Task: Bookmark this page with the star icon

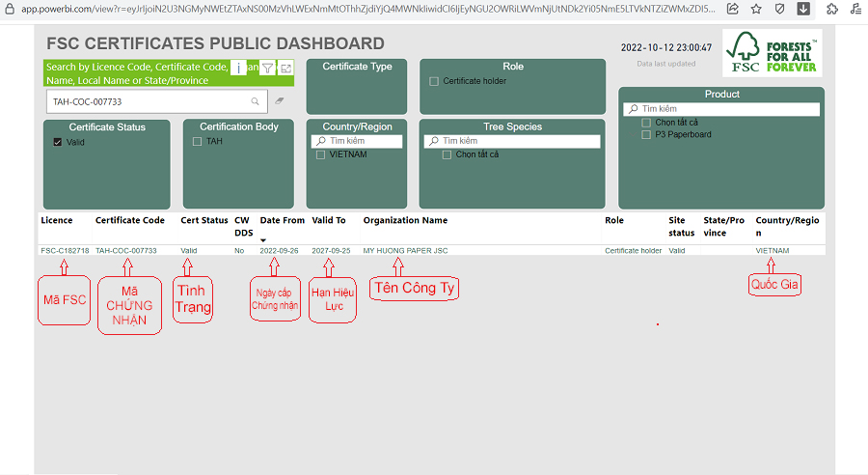Action: pyautogui.click(x=757, y=9)
